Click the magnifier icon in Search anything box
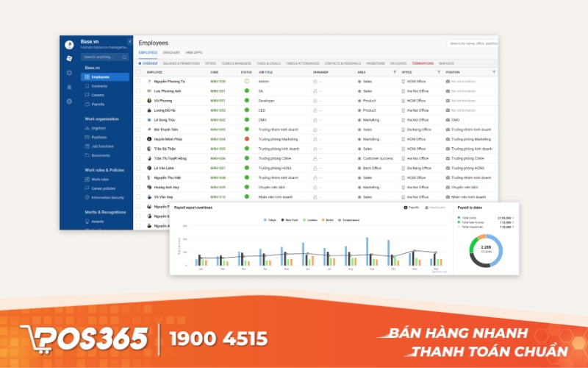The width and height of the screenshot is (588, 368). point(124,57)
